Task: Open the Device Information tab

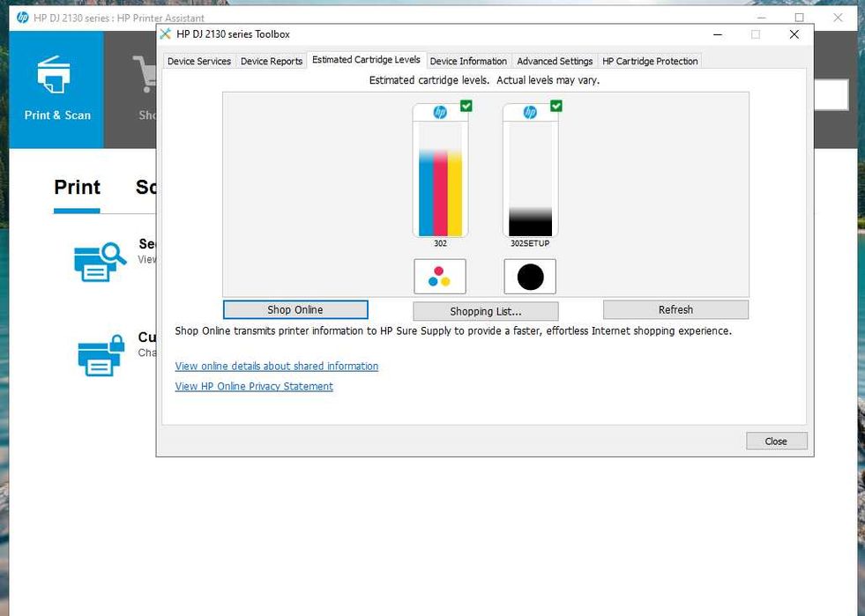Action: click(x=468, y=61)
